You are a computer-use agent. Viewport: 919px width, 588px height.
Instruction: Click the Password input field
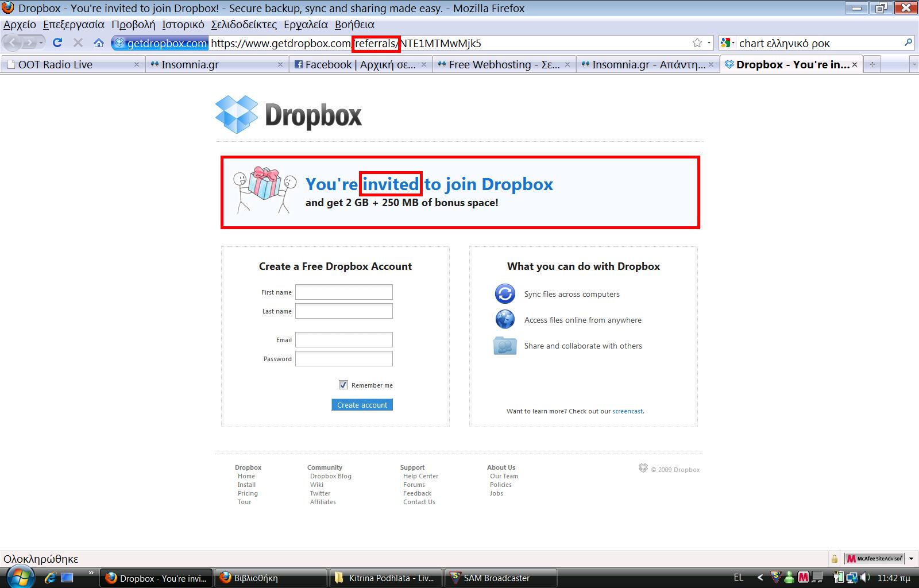pyautogui.click(x=344, y=358)
